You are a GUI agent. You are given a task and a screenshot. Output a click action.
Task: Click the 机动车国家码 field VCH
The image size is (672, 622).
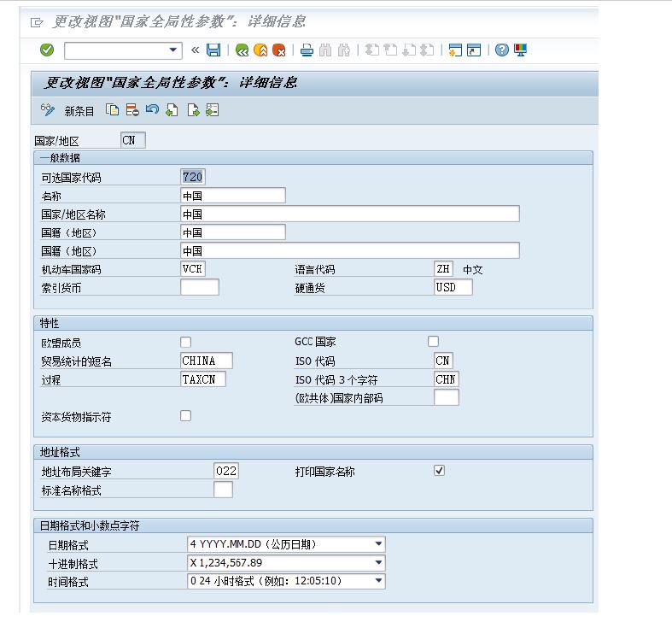(192, 269)
